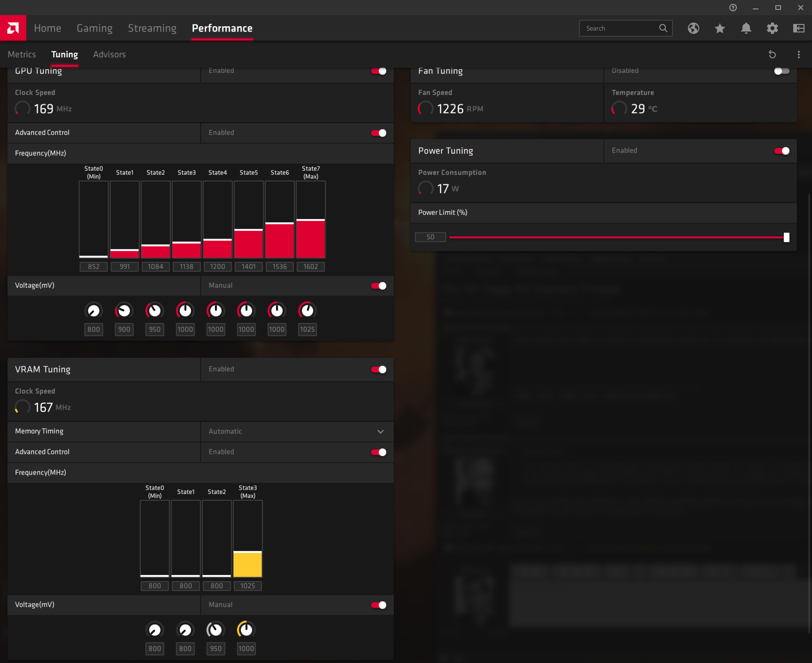Click VRAM voltage knob above 950
Viewport: 812px width, 663px height.
tap(216, 630)
